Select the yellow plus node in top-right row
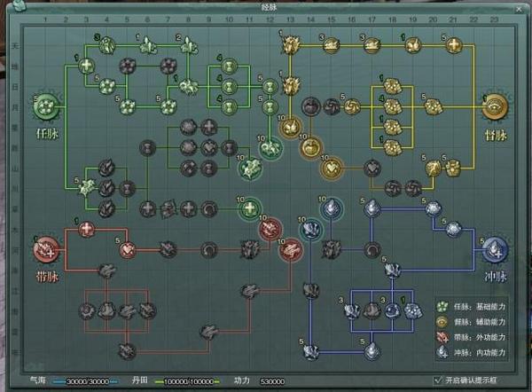The image size is (532, 392). coord(453,43)
